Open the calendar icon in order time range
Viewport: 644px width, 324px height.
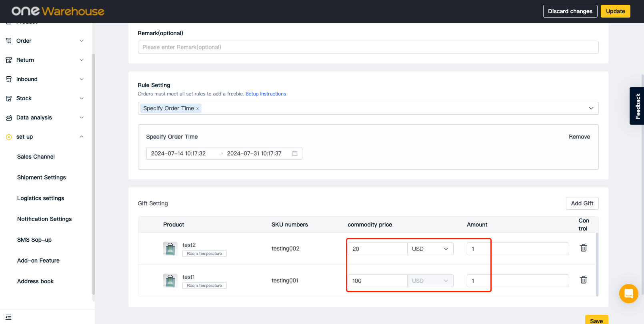click(x=295, y=153)
